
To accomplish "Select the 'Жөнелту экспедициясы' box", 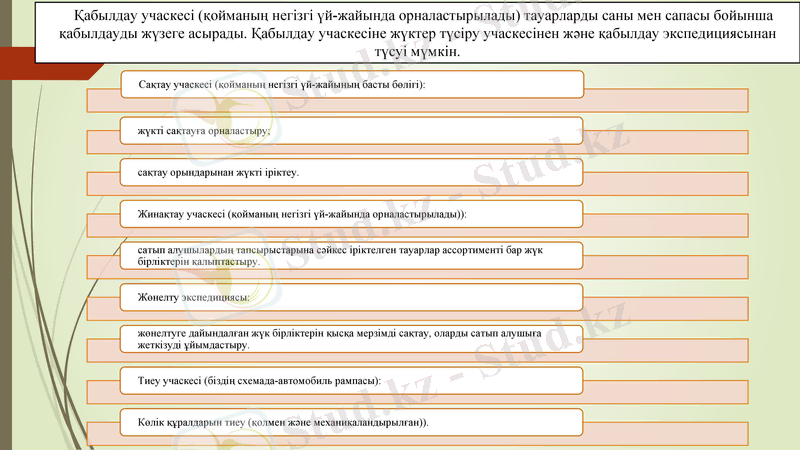I will point(351,297).
